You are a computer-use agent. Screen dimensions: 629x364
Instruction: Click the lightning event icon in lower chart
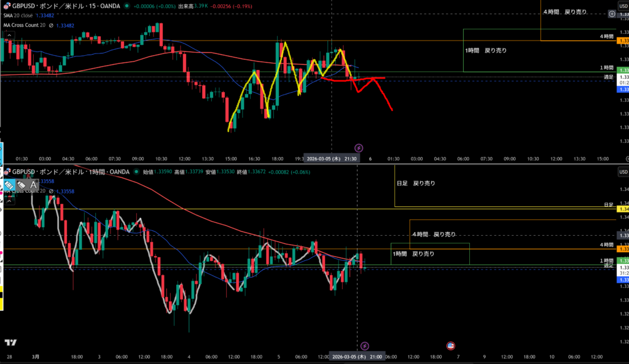364,346
